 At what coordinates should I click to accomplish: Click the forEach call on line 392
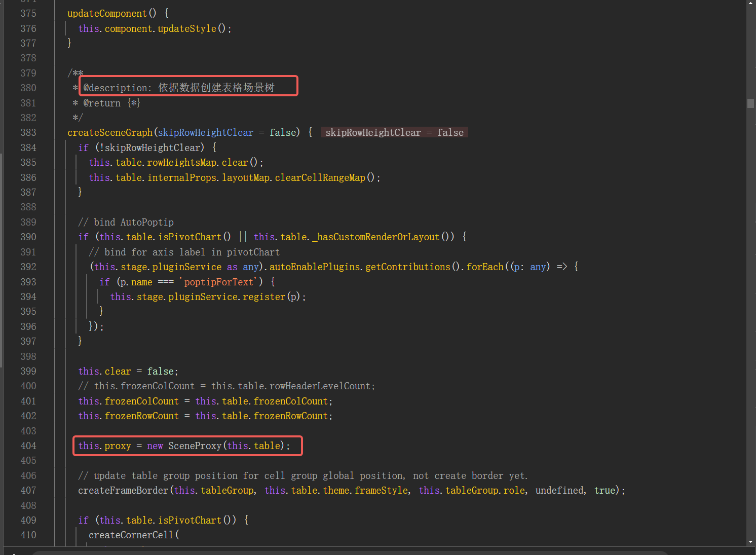484,267
